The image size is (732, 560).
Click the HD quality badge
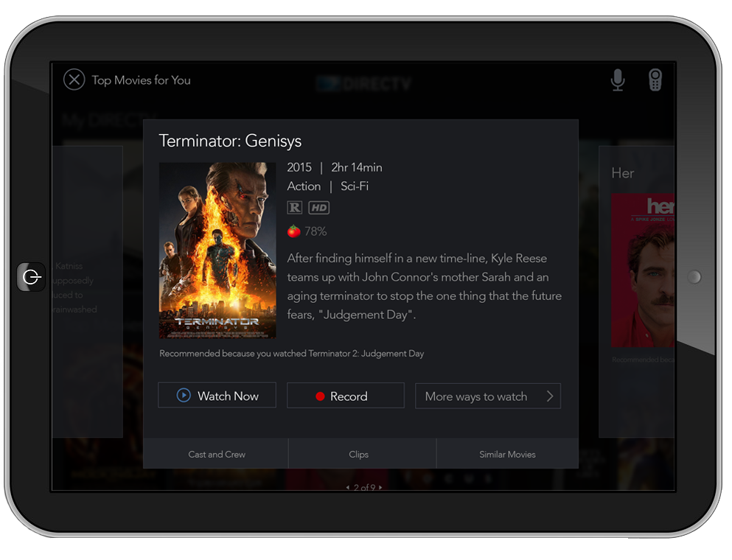[x=318, y=208]
